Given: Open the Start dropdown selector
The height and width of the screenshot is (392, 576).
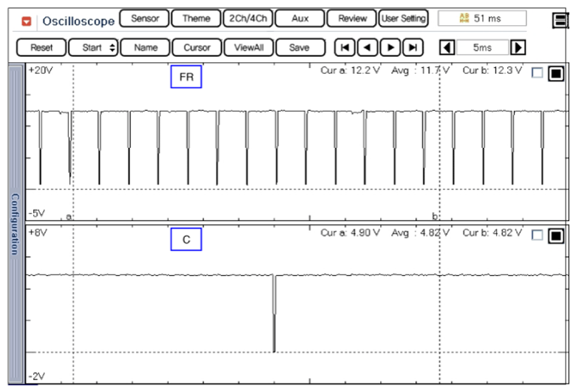Looking at the screenshot, I should (x=93, y=47).
